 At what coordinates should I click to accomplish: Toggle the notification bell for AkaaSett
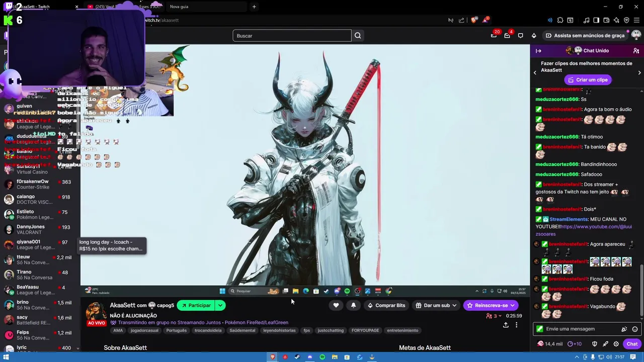pos(353,305)
